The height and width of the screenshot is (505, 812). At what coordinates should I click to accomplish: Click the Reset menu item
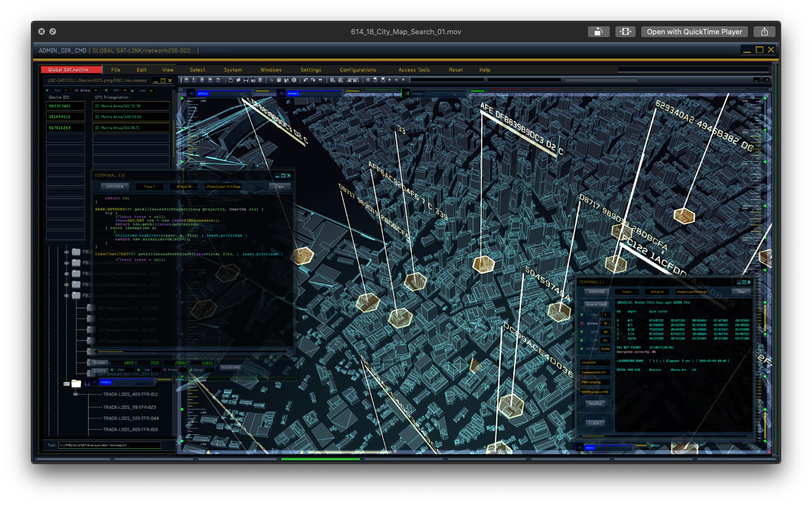(455, 70)
